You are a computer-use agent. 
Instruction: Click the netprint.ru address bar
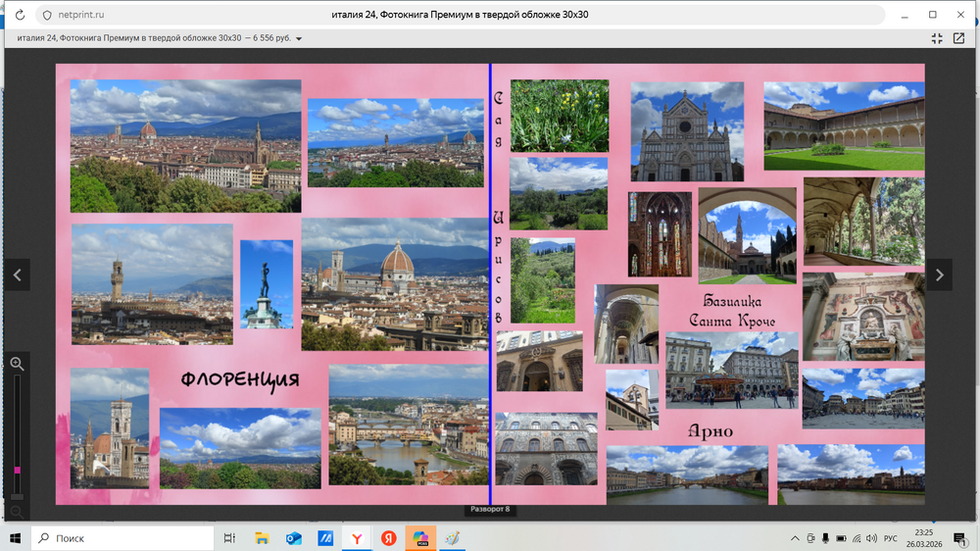coord(82,15)
